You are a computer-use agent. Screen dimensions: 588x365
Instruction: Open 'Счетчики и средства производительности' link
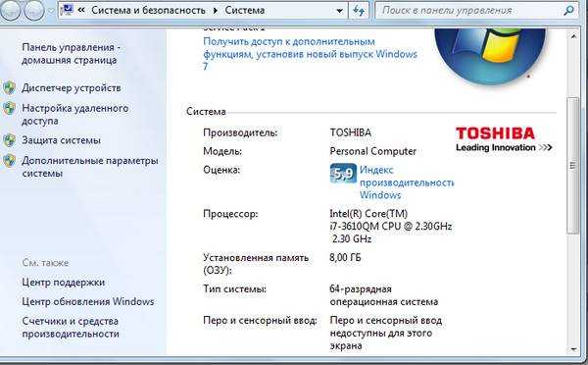point(71,328)
